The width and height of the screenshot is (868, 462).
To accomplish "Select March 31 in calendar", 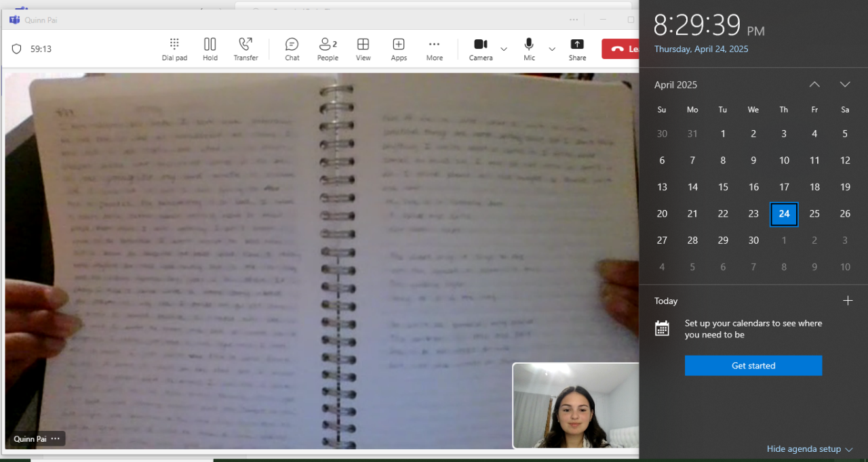I will point(692,134).
